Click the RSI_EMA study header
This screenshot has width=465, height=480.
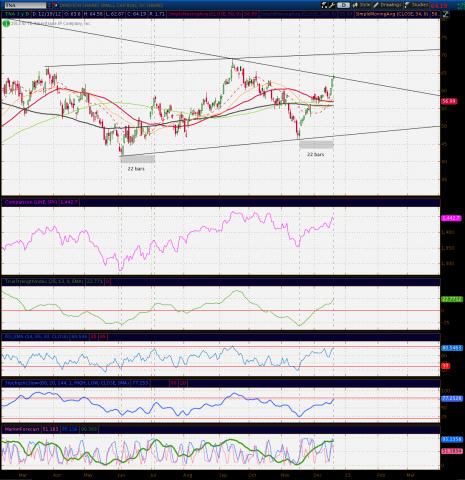36,337
